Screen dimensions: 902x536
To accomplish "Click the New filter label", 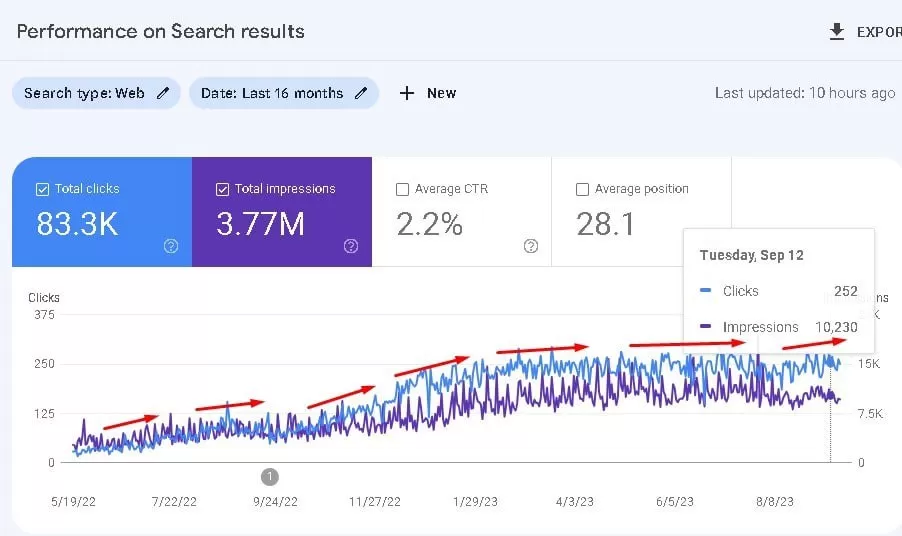I will coord(441,93).
